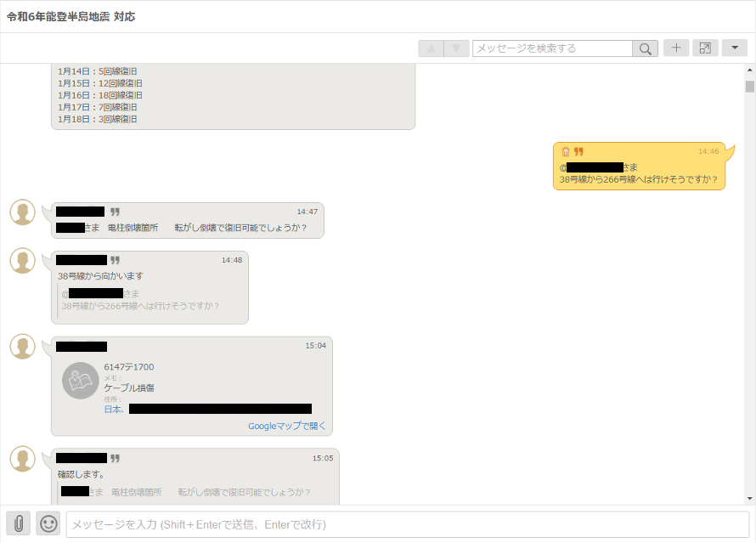756x543 pixels.
Task: Click the 15:05 message sender avatar
Action: 23,459
